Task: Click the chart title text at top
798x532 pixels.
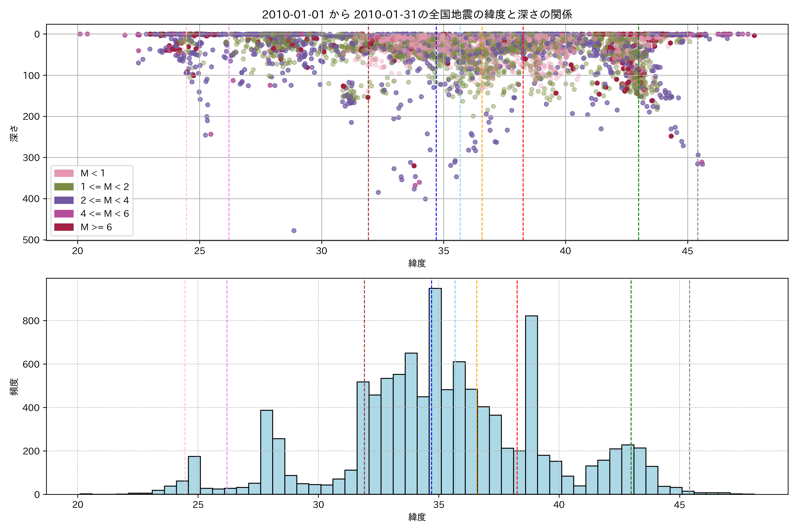Action: (417, 15)
